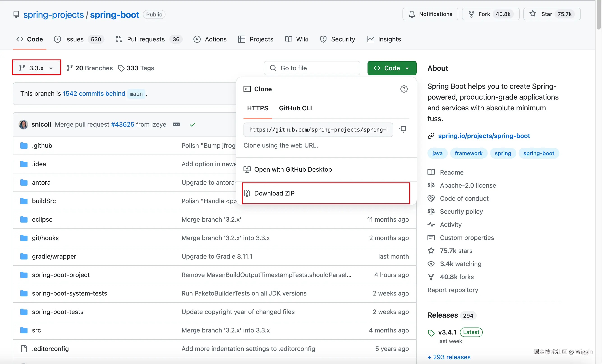Screen dimensions: 602x364
Task: Fork the repository
Action: click(x=490, y=14)
